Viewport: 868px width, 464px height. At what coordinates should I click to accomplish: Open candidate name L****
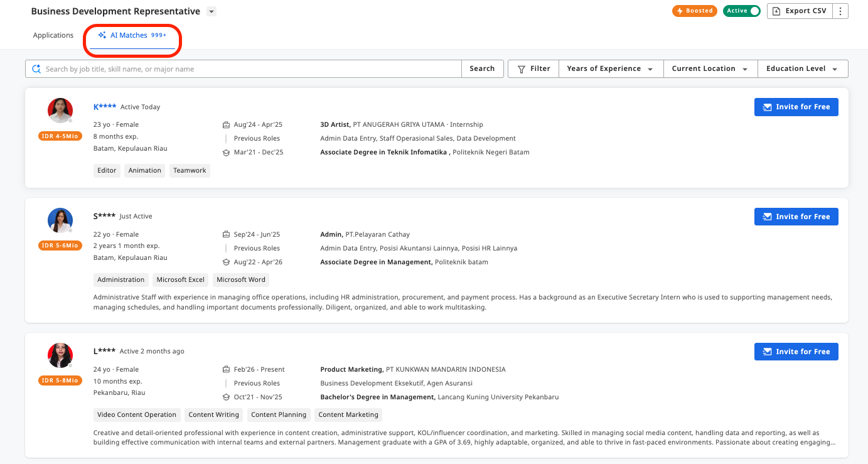tap(104, 351)
